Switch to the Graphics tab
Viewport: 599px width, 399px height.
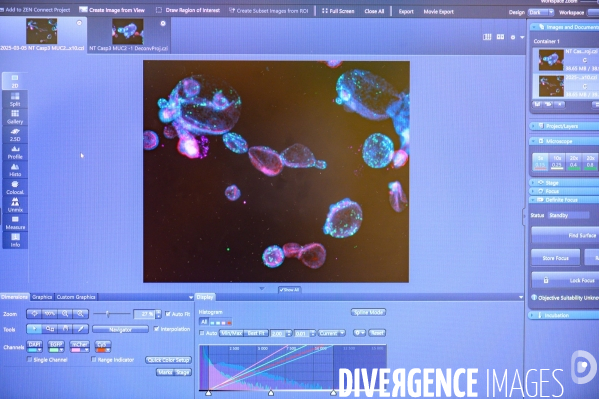(42, 297)
